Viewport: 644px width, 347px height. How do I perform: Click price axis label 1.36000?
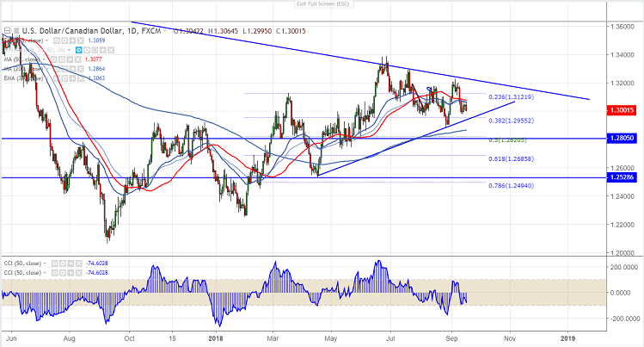(x=623, y=27)
